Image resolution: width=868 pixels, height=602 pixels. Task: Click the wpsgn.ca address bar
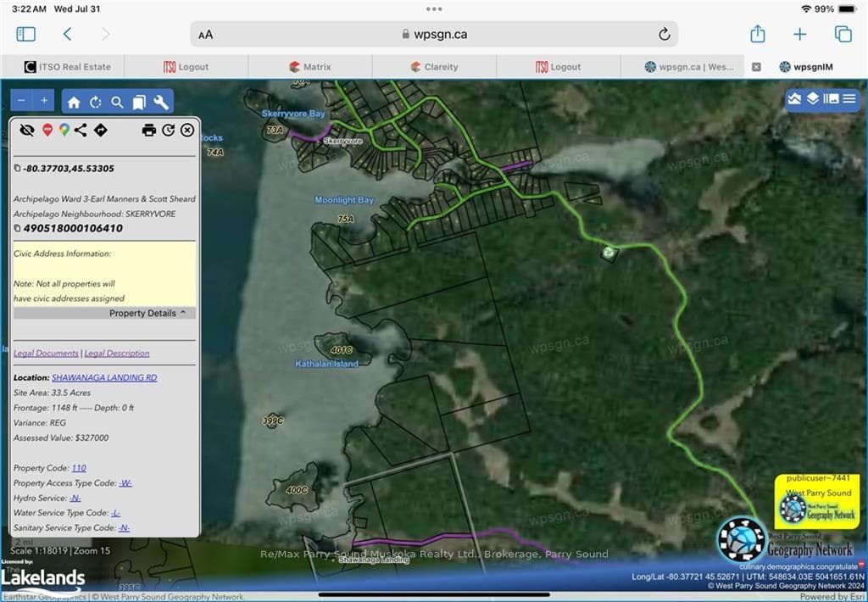pos(434,34)
